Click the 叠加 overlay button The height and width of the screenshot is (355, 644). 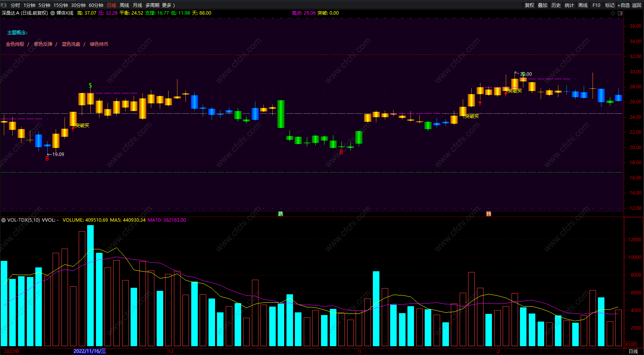(x=543, y=5)
